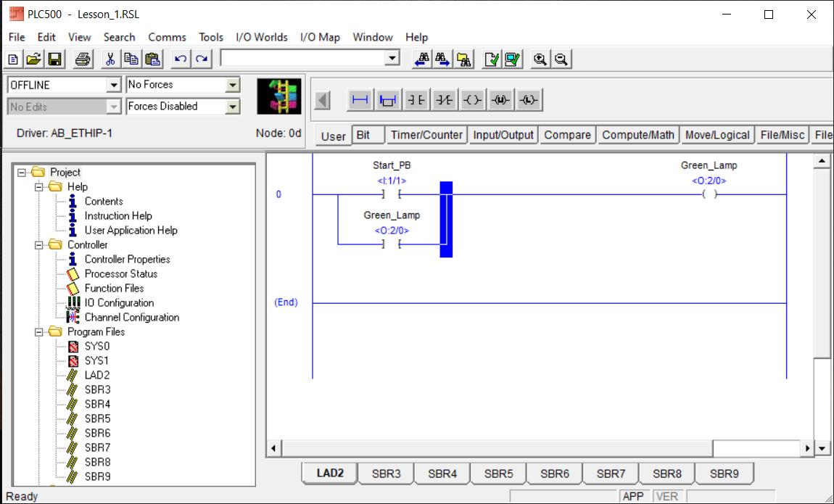Screen dimensions: 834x504
Task: Open IO Configuration in the tree
Action: coord(119,303)
